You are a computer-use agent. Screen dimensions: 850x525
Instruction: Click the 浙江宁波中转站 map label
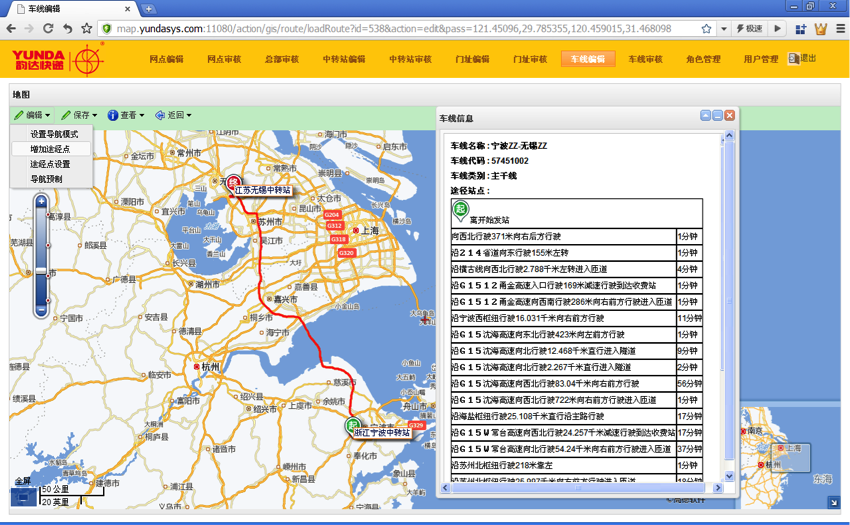tap(382, 433)
